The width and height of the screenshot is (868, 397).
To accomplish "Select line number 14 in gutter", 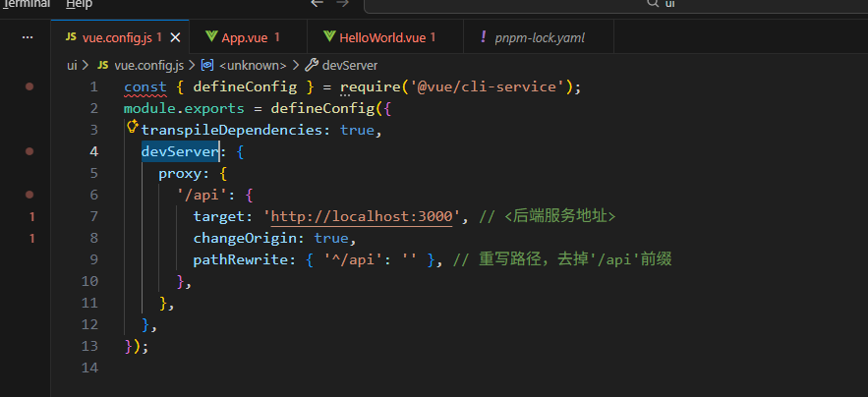I will click(89, 368).
